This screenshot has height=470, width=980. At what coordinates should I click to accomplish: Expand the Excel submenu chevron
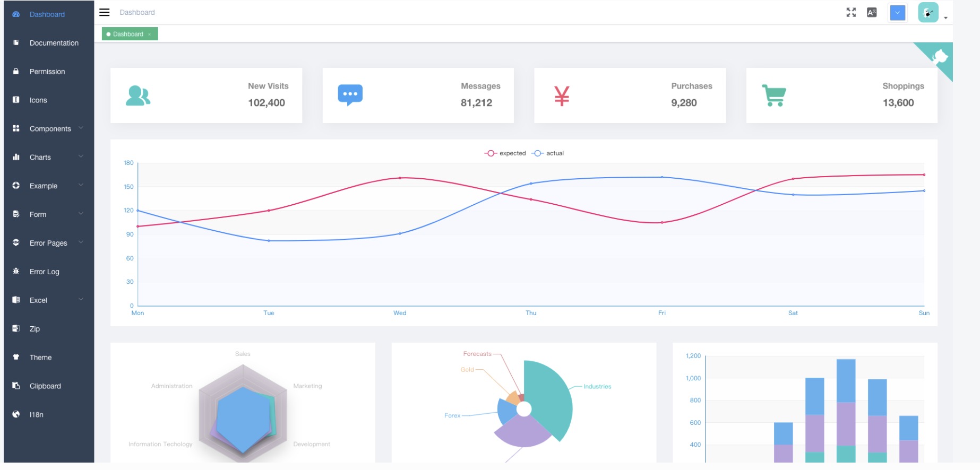coord(81,299)
